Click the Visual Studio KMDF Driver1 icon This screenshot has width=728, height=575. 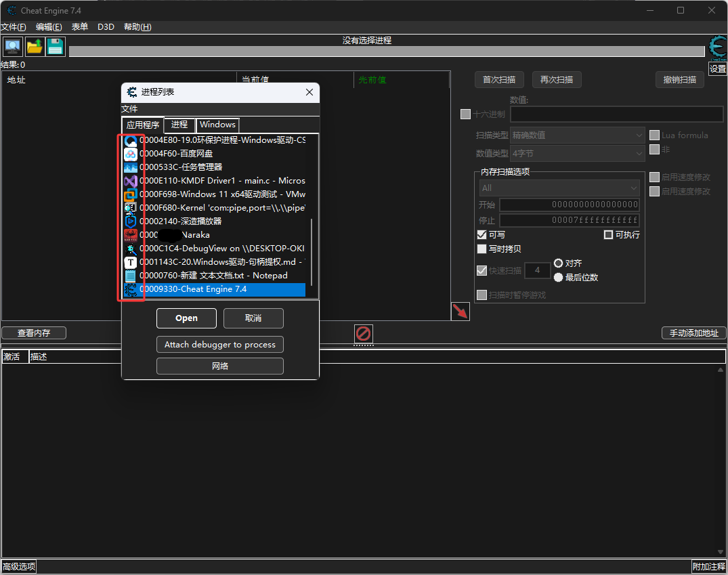point(131,181)
